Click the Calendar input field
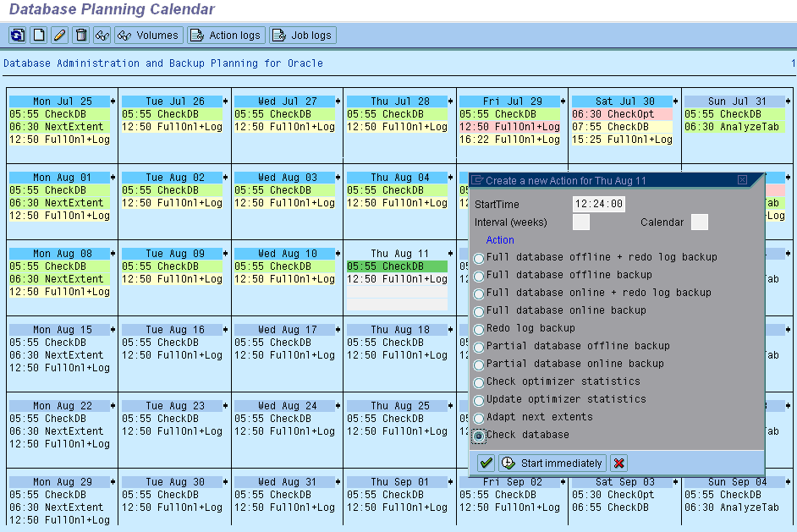The width and height of the screenshot is (797, 532). 700,222
